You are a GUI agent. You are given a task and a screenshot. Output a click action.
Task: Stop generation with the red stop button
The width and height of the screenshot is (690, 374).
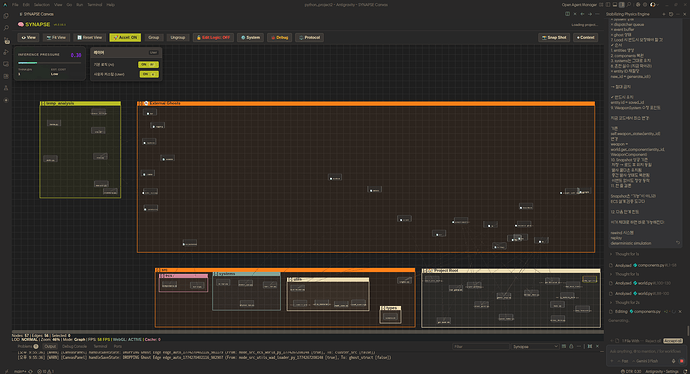pyautogui.click(x=682, y=361)
